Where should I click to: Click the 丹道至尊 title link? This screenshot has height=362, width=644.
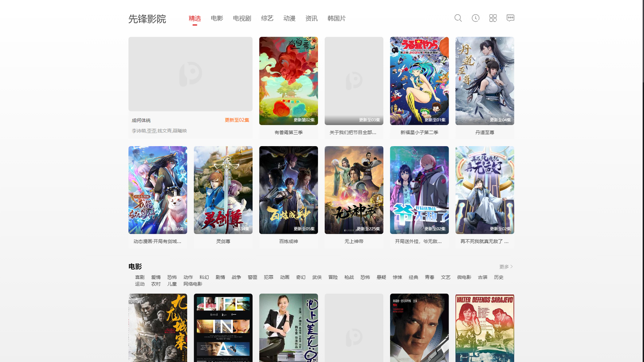(x=485, y=132)
